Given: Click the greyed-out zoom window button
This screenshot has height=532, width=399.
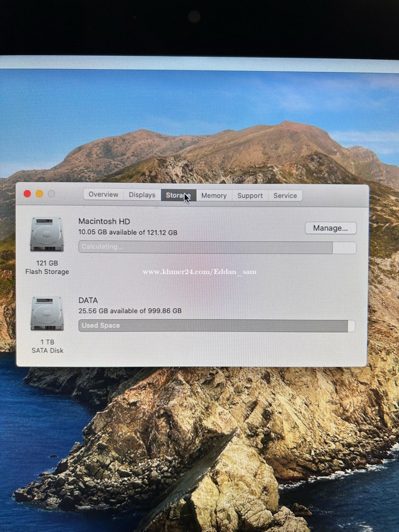Looking at the screenshot, I should (x=52, y=194).
